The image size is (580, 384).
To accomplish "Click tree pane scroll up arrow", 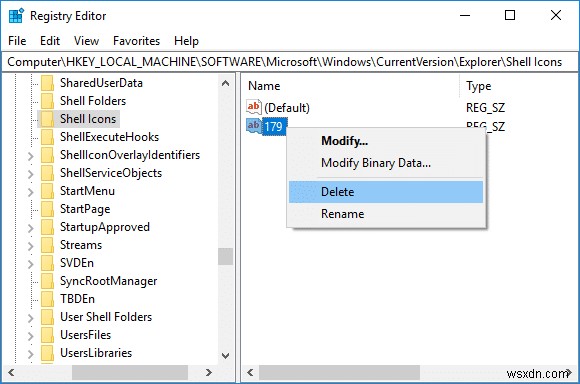I will click(225, 83).
